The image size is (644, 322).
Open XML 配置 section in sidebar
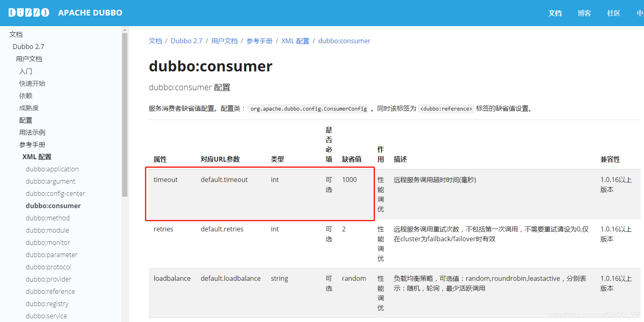tap(37, 157)
